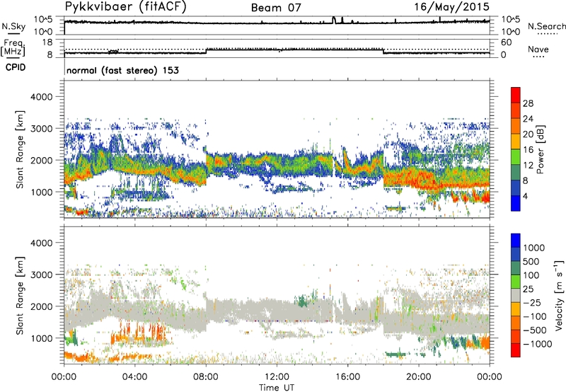Viewport: 566px width, 392px height.
Task: Click the "2000" tick of power panel
Action: tap(42, 160)
